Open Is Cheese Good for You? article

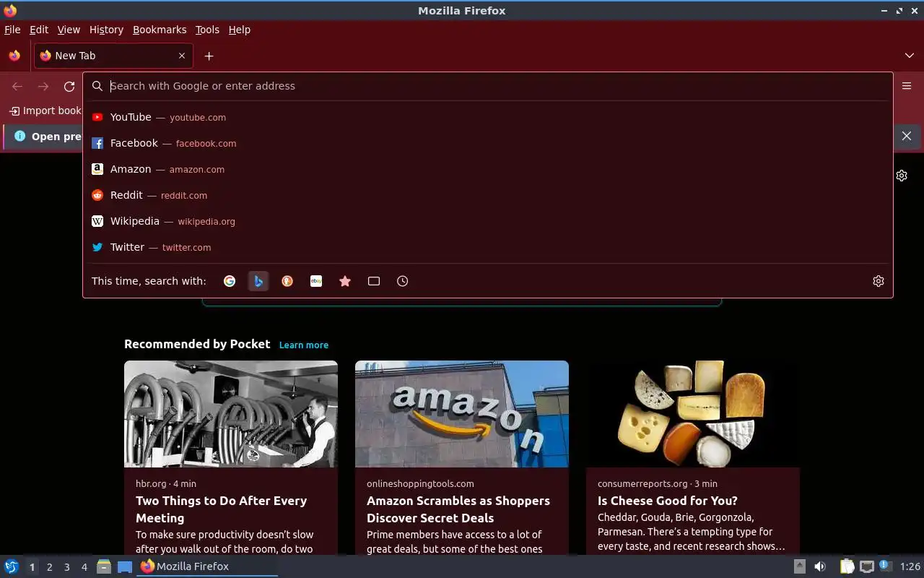click(x=668, y=501)
